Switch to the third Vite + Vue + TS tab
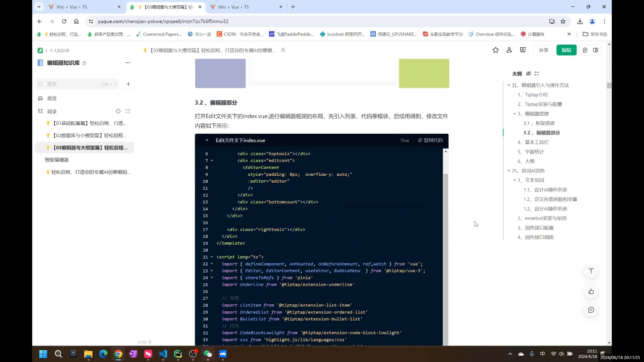 pos(247,7)
